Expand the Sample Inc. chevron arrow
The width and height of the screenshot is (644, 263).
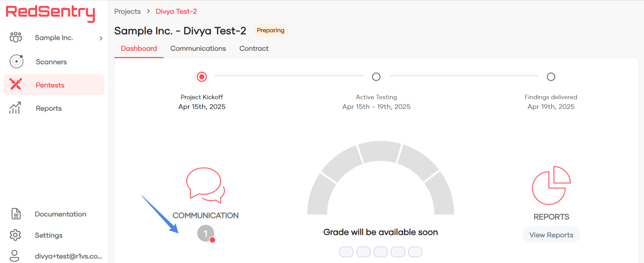coord(101,38)
